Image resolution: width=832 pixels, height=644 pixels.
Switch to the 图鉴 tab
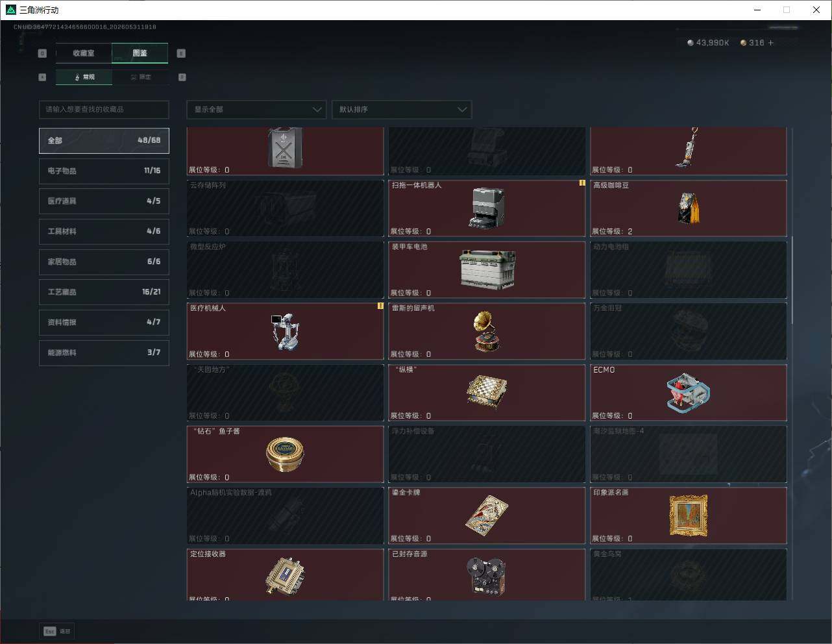(140, 53)
